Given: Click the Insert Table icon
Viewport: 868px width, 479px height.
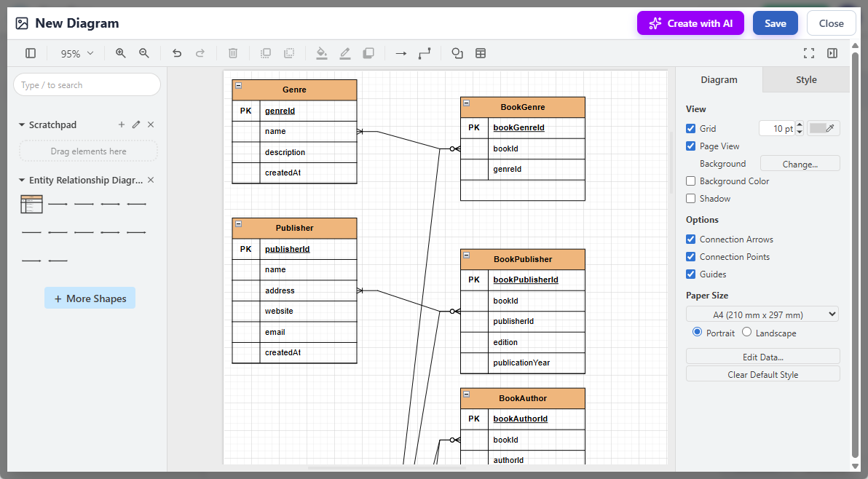Looking at the screenshot, I should click(x=481, y=52).
